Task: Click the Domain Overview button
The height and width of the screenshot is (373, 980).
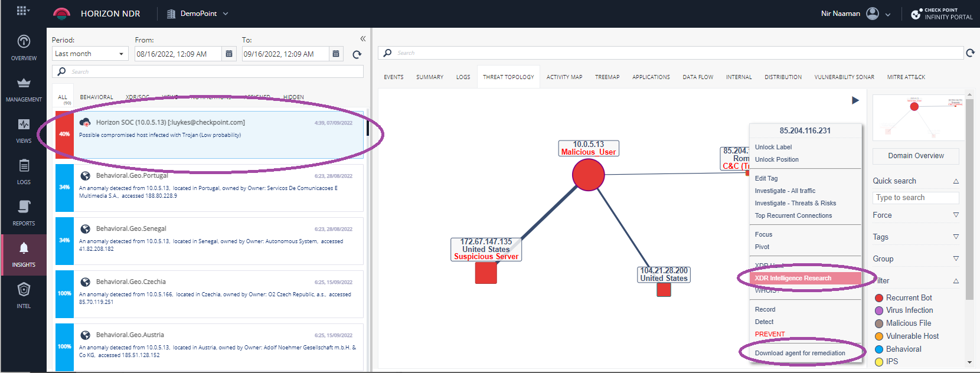Action: click(916, 156)
